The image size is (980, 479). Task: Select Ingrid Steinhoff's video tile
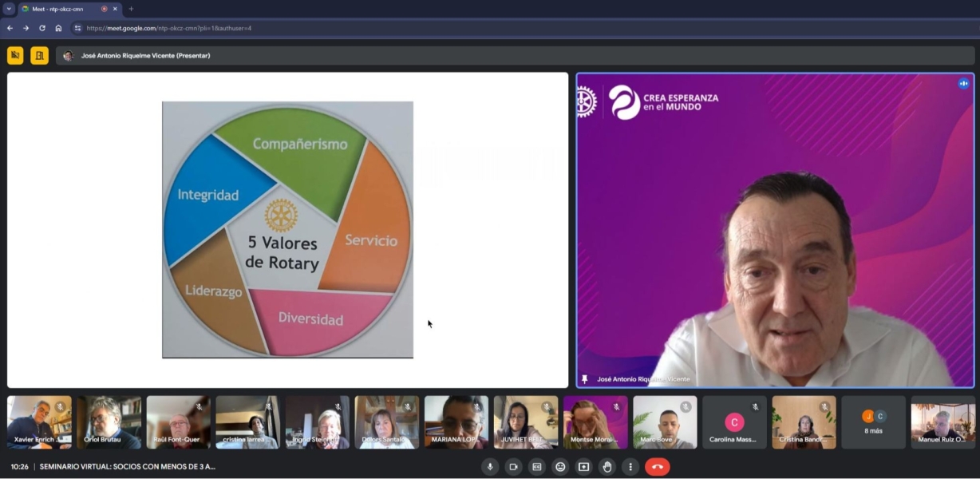click(x=317, y=422)
